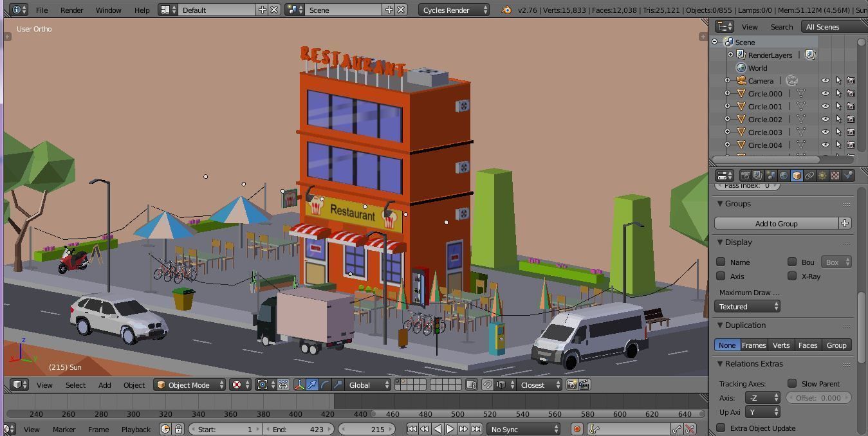Open the No Sync dropdown
868x436 pixels.
(x=522, y=429)
